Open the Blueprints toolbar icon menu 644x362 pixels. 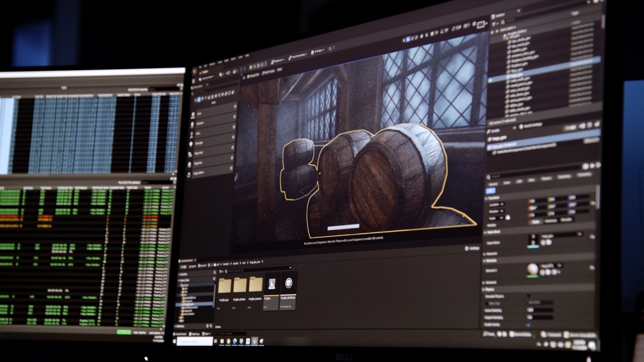(x=228, y=72)
